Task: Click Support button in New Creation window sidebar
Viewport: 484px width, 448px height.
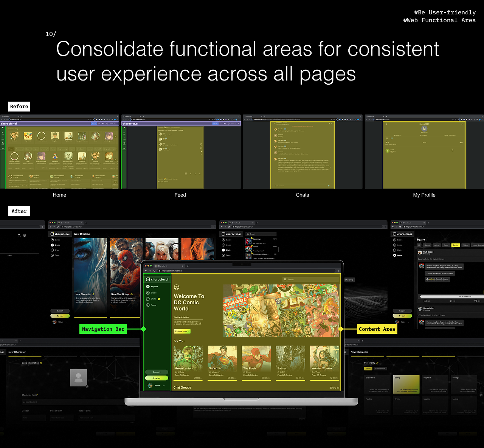Action: 60,311
